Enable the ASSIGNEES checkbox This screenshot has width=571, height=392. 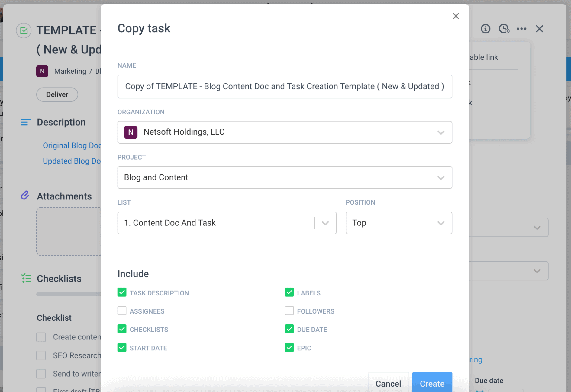(122, 311)
